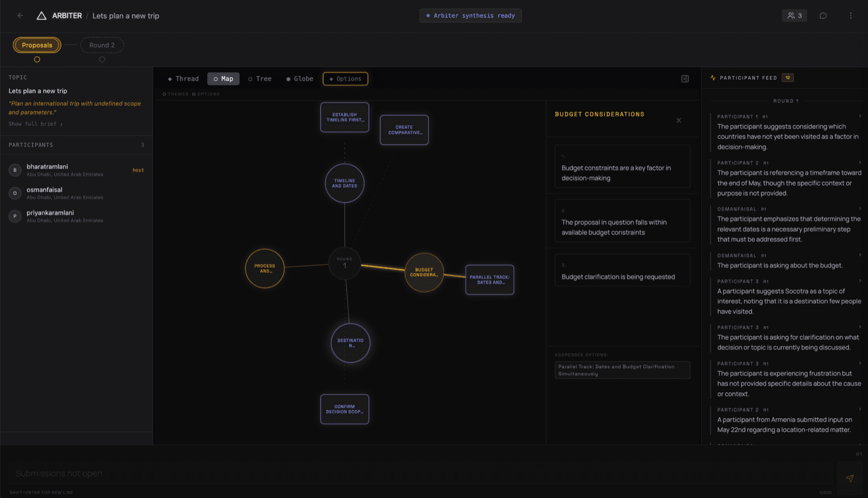The image size is (868, 498).
Task: Go back with the left arrow icon
Action: point(20,16)
